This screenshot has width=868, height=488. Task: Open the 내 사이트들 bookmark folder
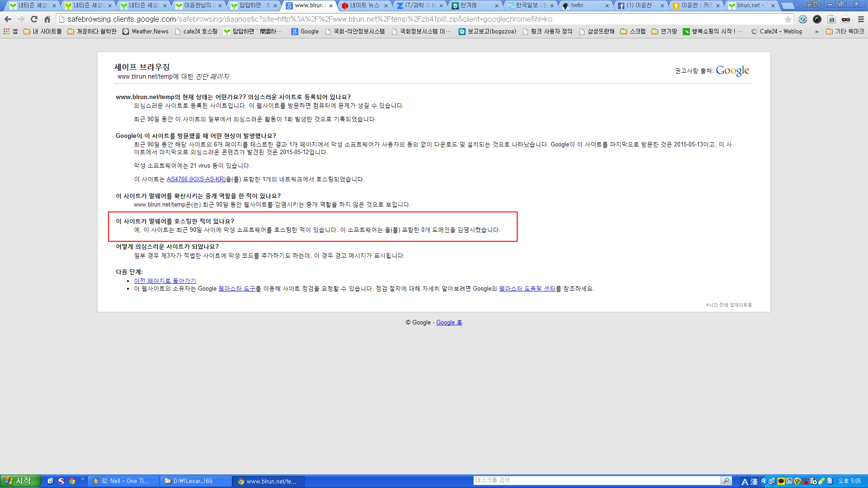pos(42,31)
